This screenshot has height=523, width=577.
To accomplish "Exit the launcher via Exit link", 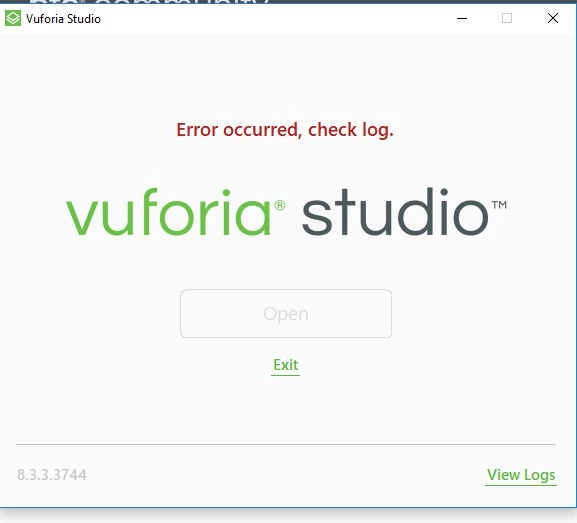I will tap(286, 365).
